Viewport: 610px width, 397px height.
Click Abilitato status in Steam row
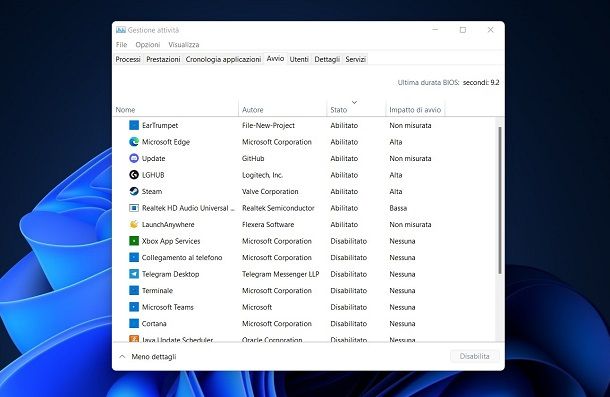(344, 191)
